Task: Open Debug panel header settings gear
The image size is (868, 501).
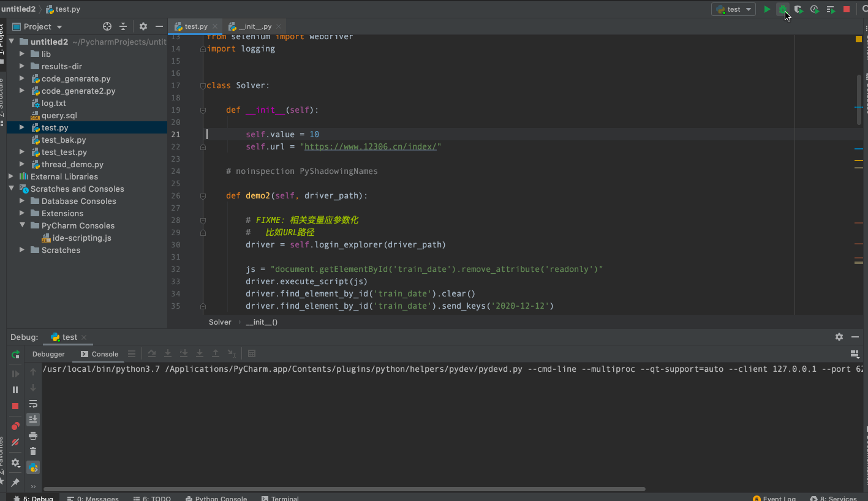Action: 839,337
